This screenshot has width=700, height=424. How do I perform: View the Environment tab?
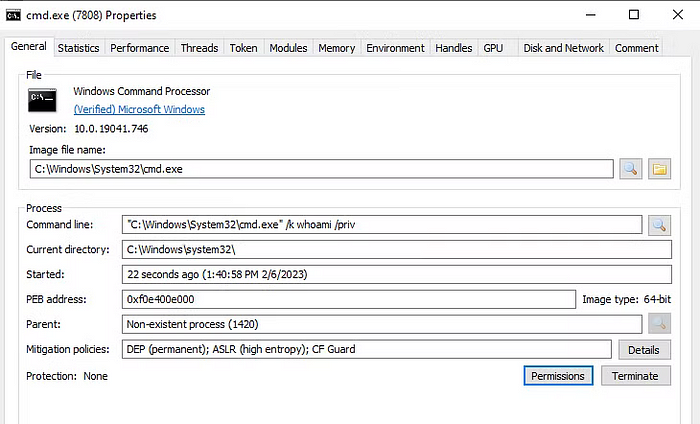click(x=395, y=48)
